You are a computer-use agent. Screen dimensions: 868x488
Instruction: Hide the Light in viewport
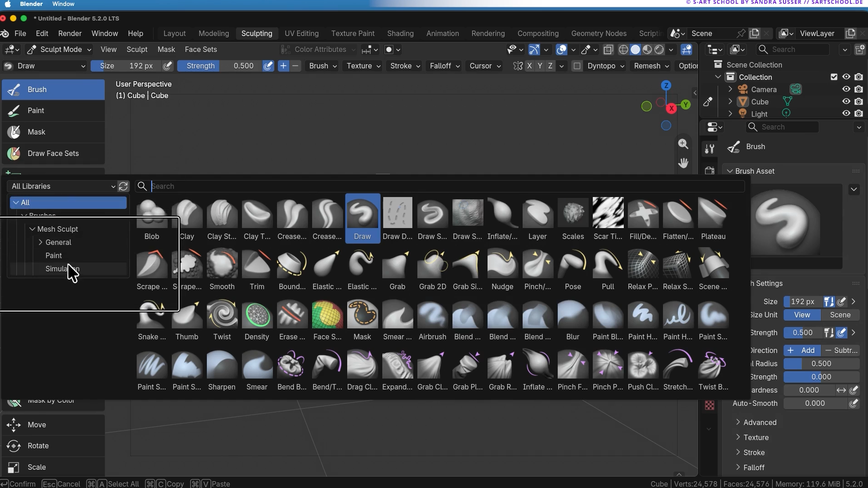click(x=846, y=113)
